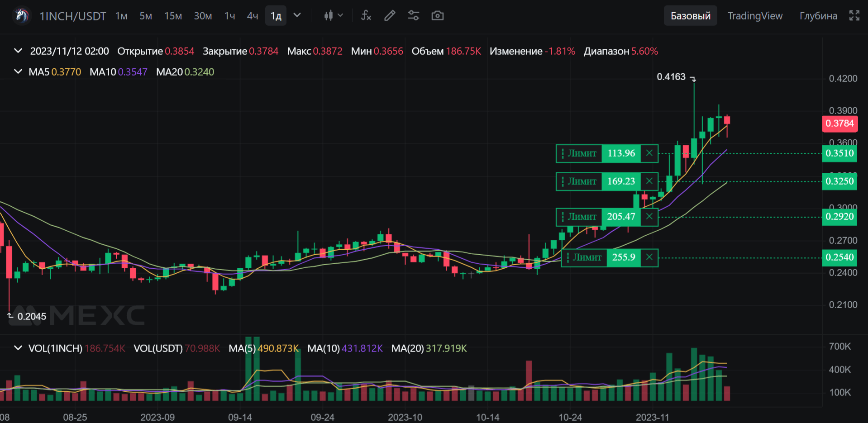Screen dimensions: 868x423
Task: Cancel the 169.23 limit order
Action: 649,181
